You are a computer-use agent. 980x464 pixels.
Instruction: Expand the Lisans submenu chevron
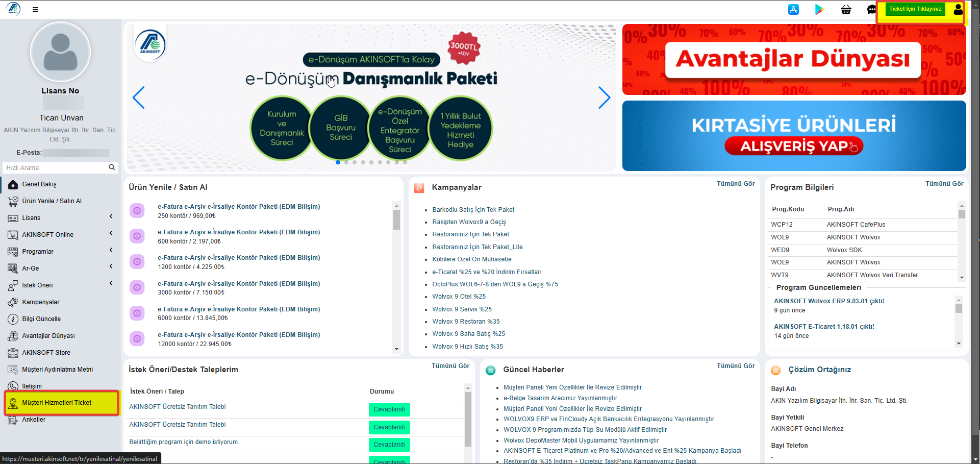pyautogui.click(x=111, y=216)
